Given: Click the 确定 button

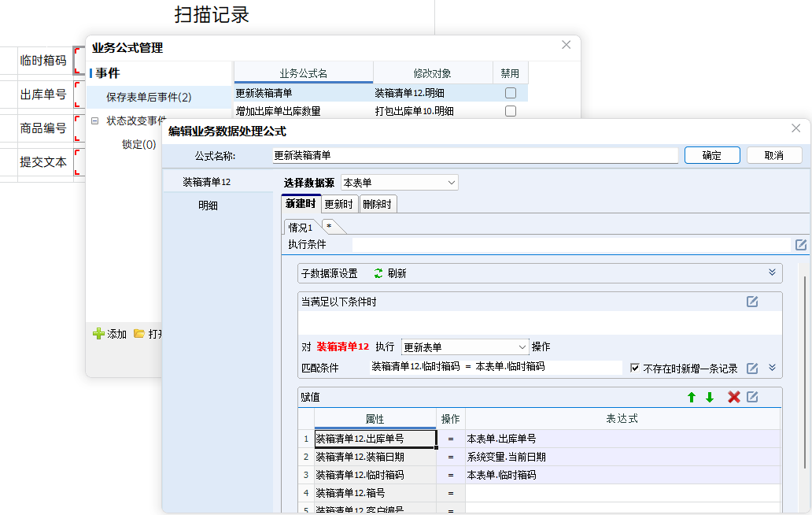Looking at the screenshot, I should coord(711,155).
